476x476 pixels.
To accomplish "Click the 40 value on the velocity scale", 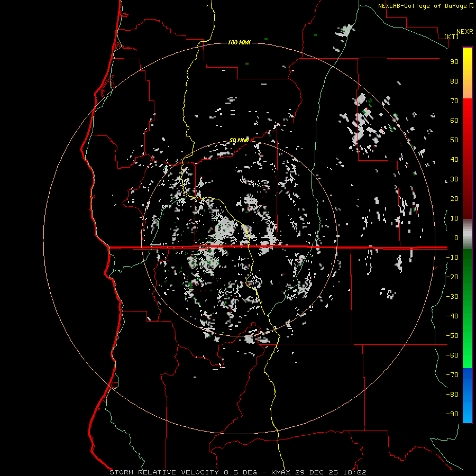I will pos(454,159).
